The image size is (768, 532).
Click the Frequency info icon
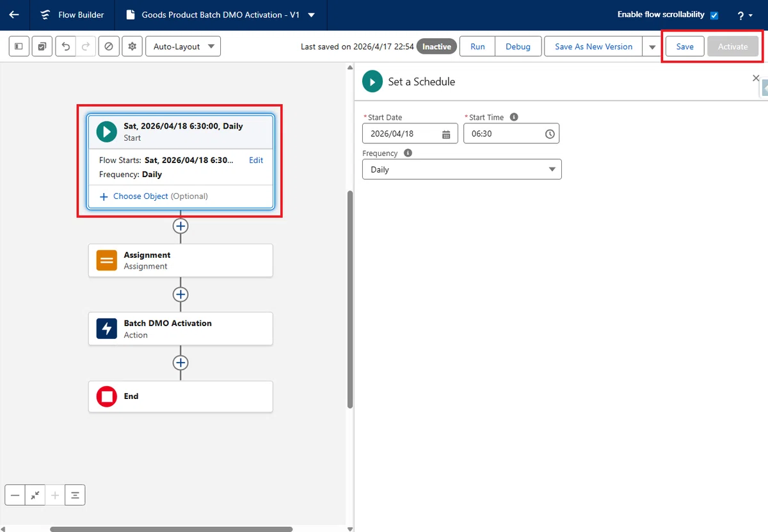[408, 153]
